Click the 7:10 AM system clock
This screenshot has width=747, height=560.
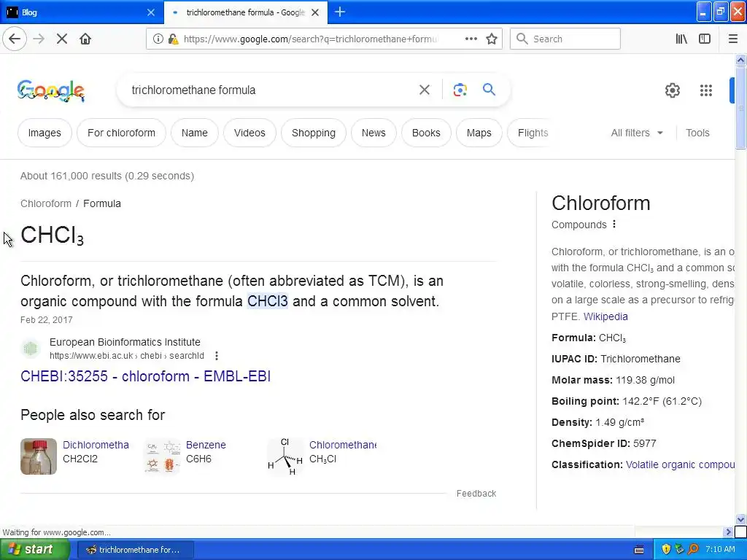[720, 549]
